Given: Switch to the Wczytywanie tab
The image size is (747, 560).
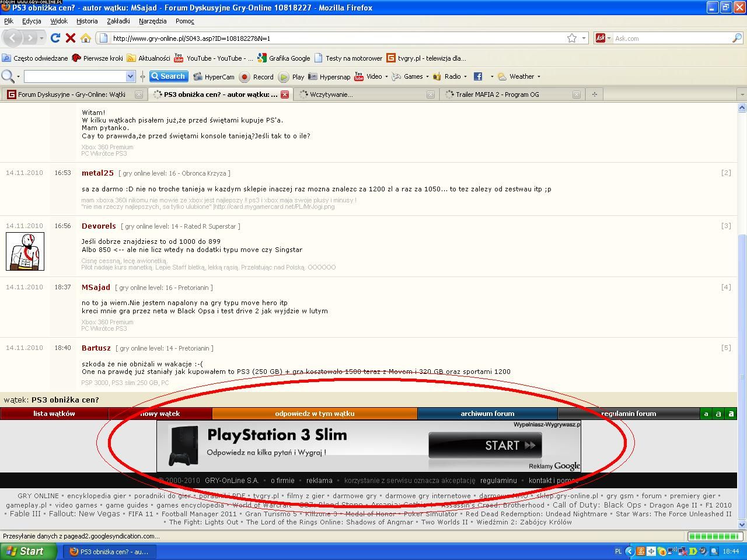Looking at the screenshot, I should click(x=366, y=94).
